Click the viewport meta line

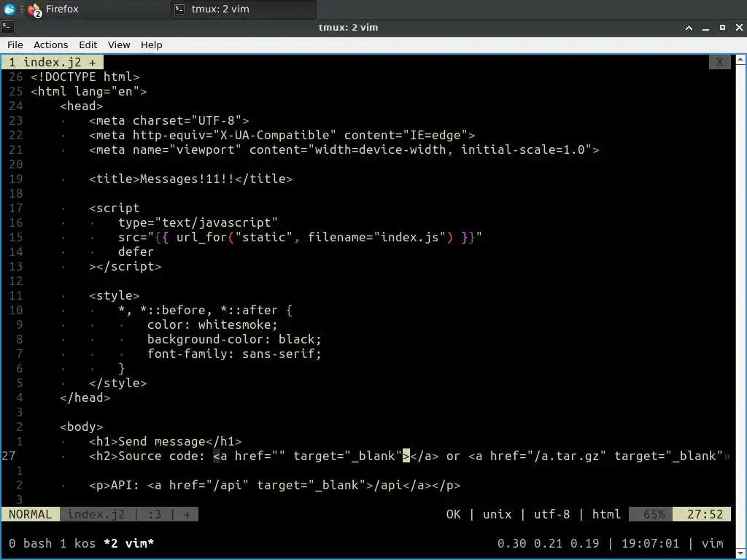[x=344, y=149]
